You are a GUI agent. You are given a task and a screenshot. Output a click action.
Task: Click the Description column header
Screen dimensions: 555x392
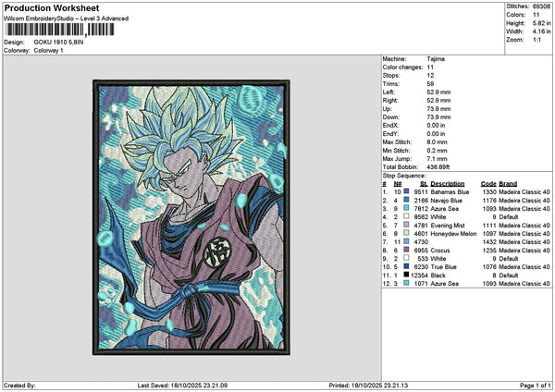point(448,184)
